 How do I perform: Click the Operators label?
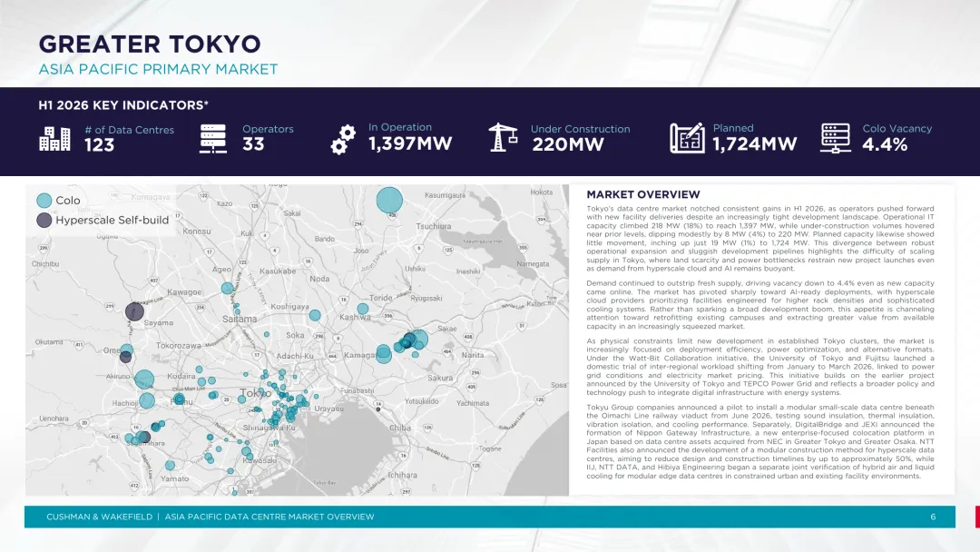click(268, 129)
